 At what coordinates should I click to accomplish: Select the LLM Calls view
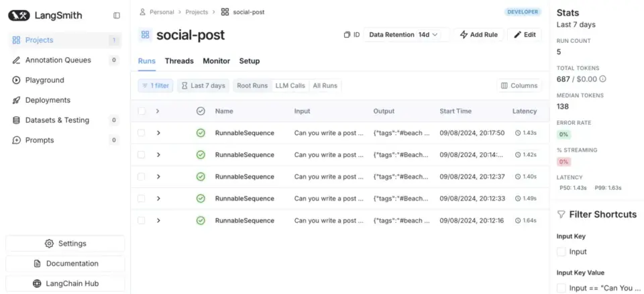point(290,85)
